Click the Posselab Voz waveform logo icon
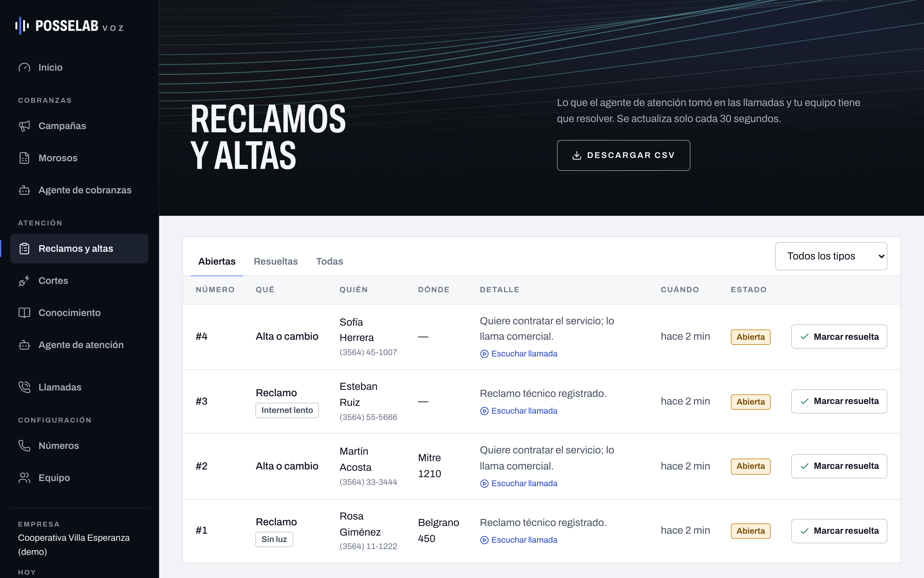 [x=22, y=26]
